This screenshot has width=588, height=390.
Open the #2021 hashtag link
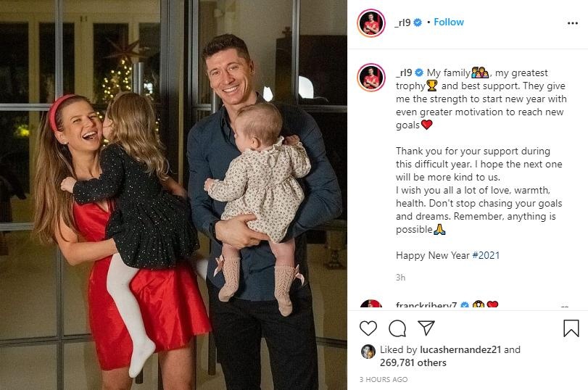(486, 255)
